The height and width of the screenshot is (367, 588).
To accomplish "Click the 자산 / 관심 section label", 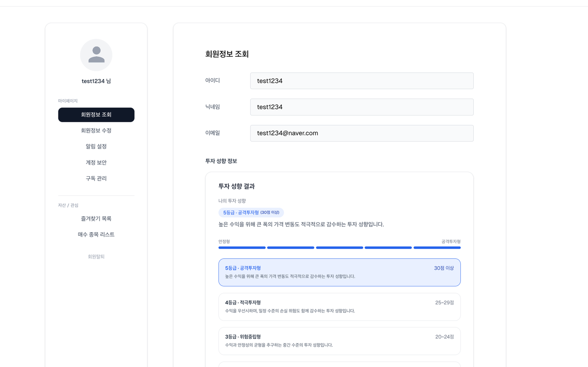I will [x=68, y=205].
